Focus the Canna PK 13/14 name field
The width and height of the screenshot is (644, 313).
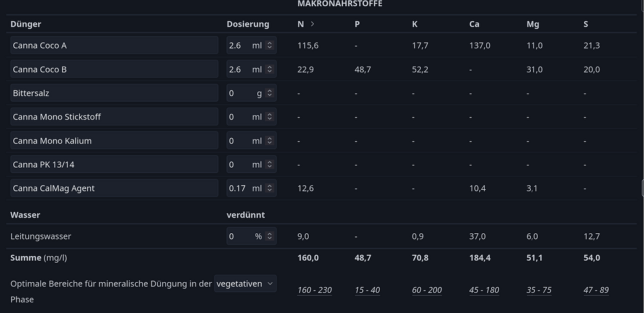pos(114,164)
